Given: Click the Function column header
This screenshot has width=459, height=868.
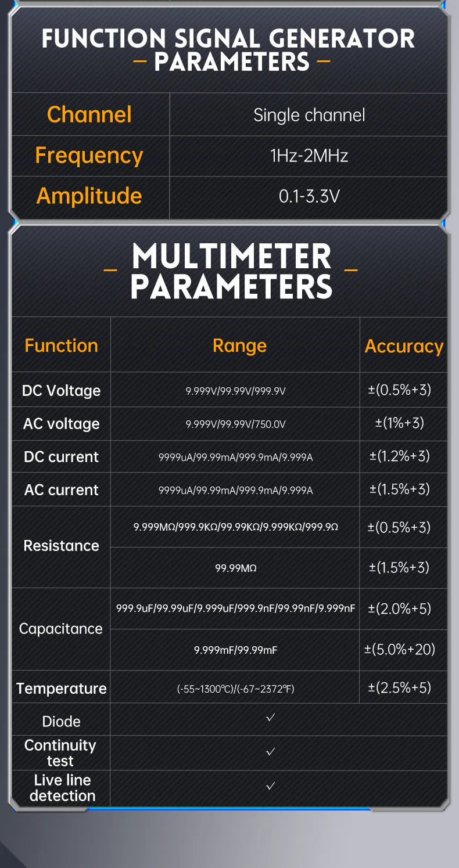Looking at the screenshot, I should (x=61, y=345).
